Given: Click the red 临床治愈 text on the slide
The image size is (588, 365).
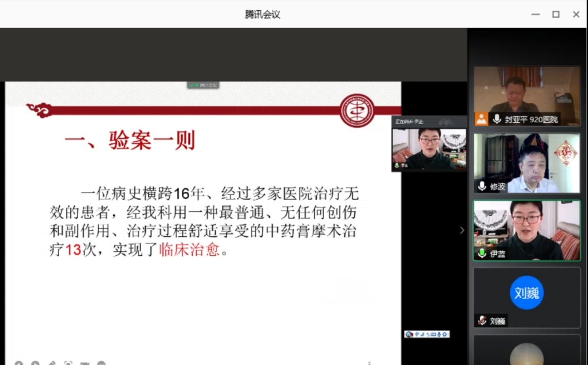Looking at the screenshot, I should pyautogui.click(x=189, y=250).
